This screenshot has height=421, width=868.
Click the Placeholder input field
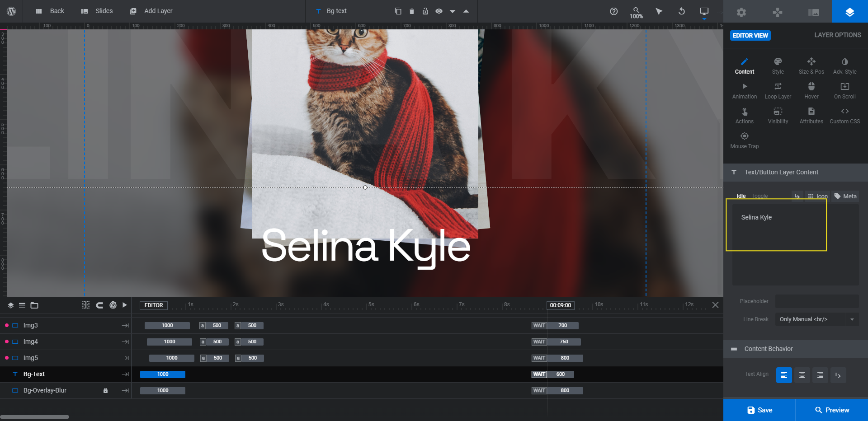tap(817, 301)
